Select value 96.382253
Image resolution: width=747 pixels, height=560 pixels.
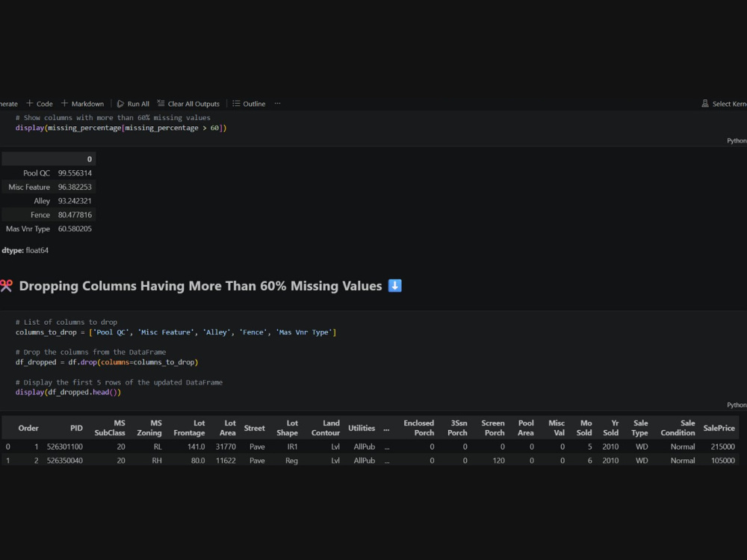pos(75,187)
